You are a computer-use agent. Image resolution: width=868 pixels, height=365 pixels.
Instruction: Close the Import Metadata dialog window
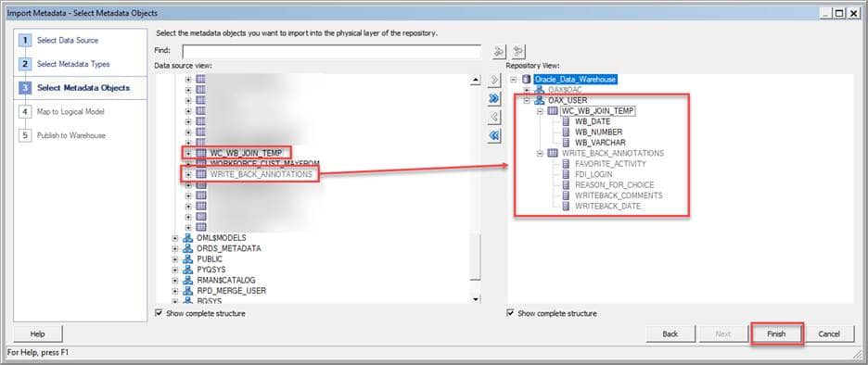pyautogui.click(x=853, y=13)
